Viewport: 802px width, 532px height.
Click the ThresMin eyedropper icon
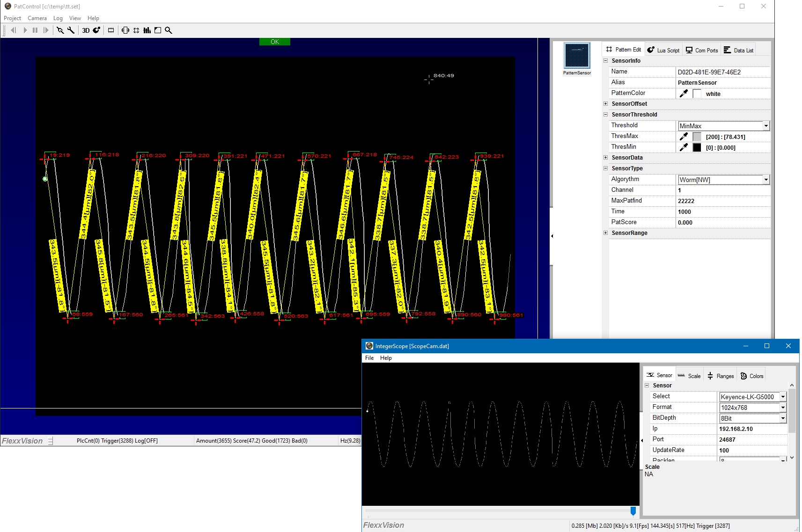point(684,147)
